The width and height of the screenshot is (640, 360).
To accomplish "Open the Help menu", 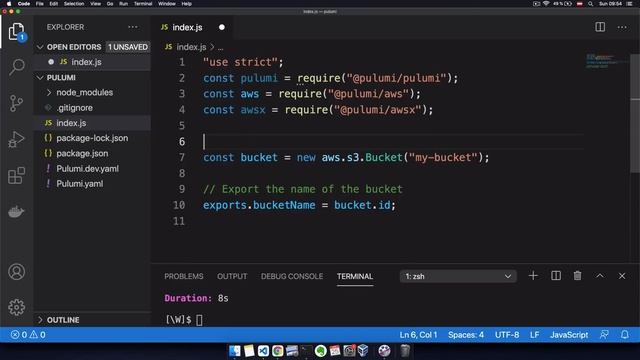I will point(187,4).
